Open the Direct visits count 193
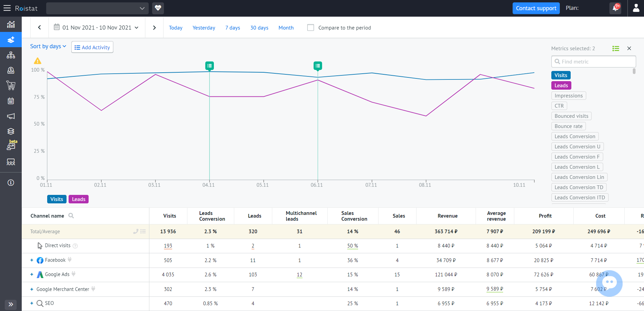 [168, 246]
